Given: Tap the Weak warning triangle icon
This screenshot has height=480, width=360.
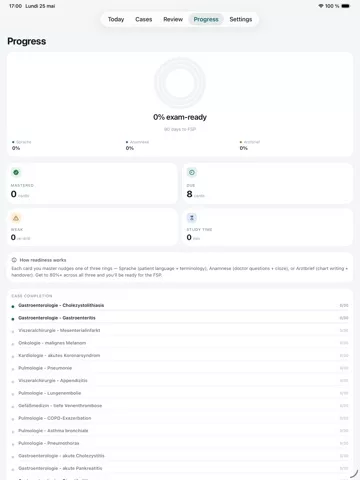Looking at the screenshot, I should pyautogui.click(x=16, y=218).
